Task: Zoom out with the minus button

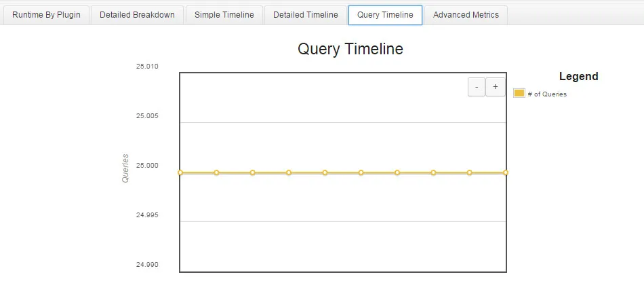Action: 477,87
